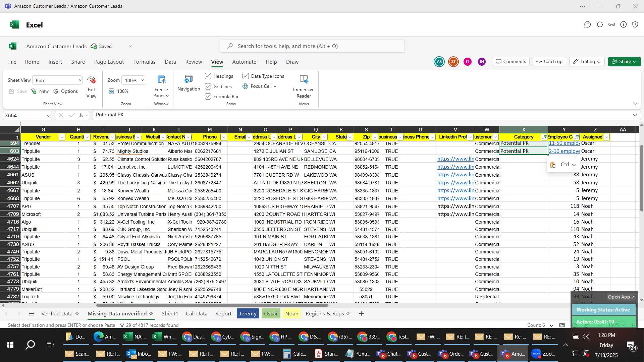Click the green Share button

point(624,62)
